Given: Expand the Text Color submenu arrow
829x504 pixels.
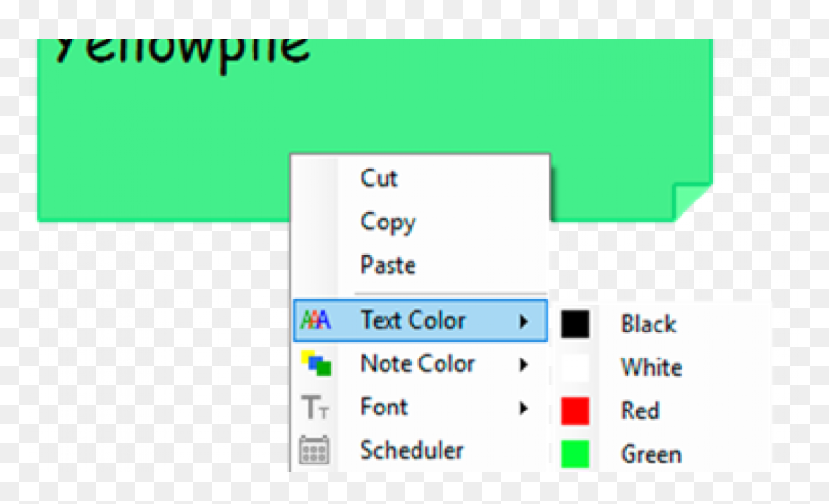Looking at the screenshot, I should pos(523,321).
